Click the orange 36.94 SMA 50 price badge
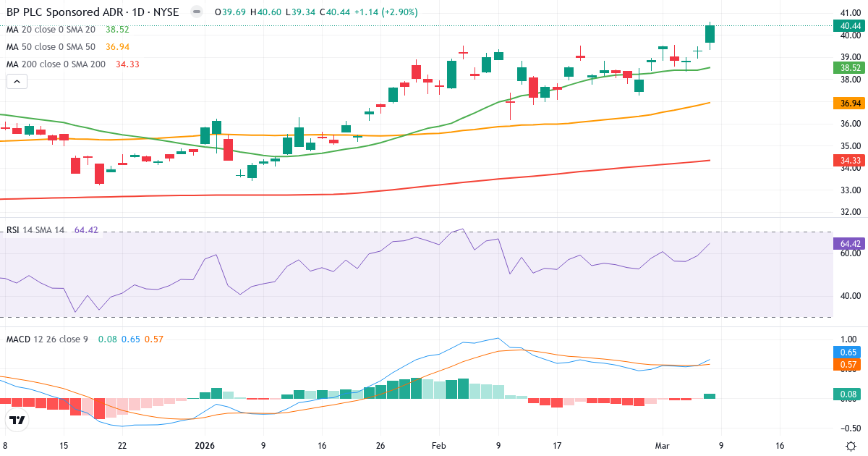Image resolution: width=868 pixels, height=456 pixels. pyautogui.click(x=851, y=103)
